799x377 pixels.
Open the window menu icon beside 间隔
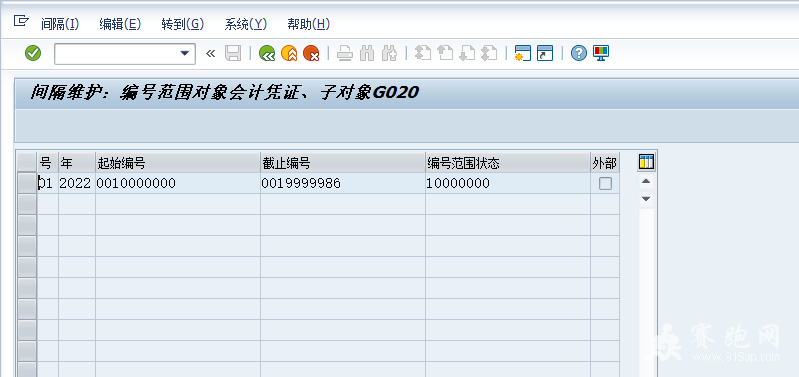point(21,21)
